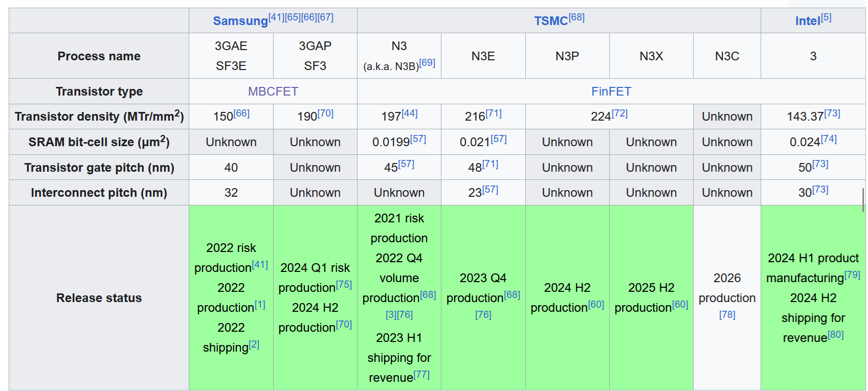This screenshot has width=868, height=391.
Task: Open citation [68] beside the TSMC header
Action: (x=576, y=17)
